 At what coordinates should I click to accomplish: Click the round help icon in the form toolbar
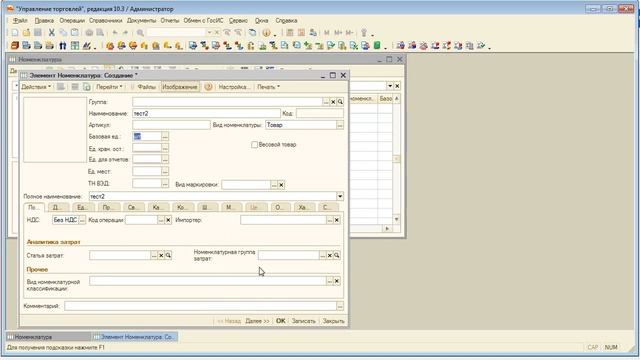coord(208,87)
